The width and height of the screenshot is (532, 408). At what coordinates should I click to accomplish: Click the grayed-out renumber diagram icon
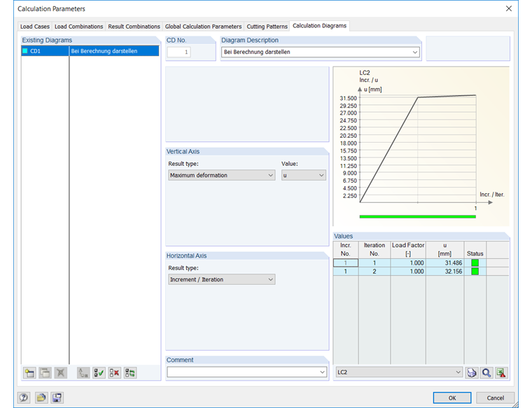(x=83, y=373)
